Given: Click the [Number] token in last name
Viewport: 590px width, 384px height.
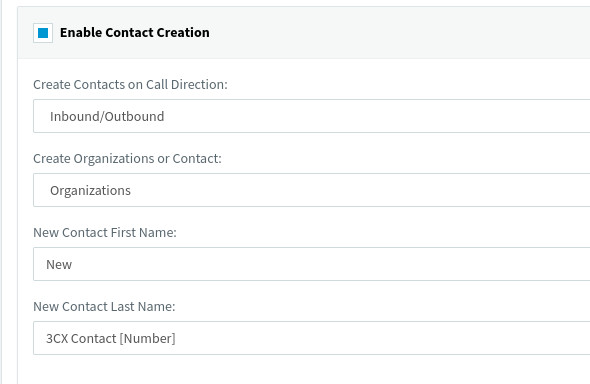Looking at the screenshot, I should 148,338.
